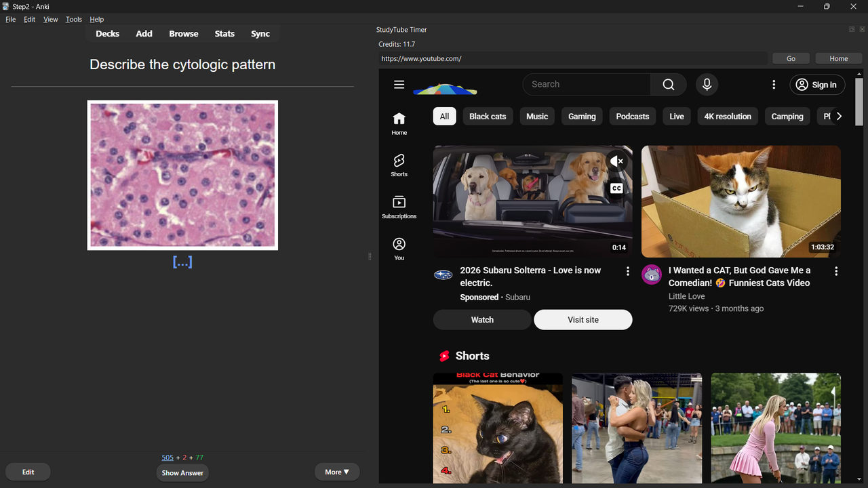Click the voice search microphone icon
Viewport: 868px width, 488px height.
pyautogui.click(x=707, y=85)
